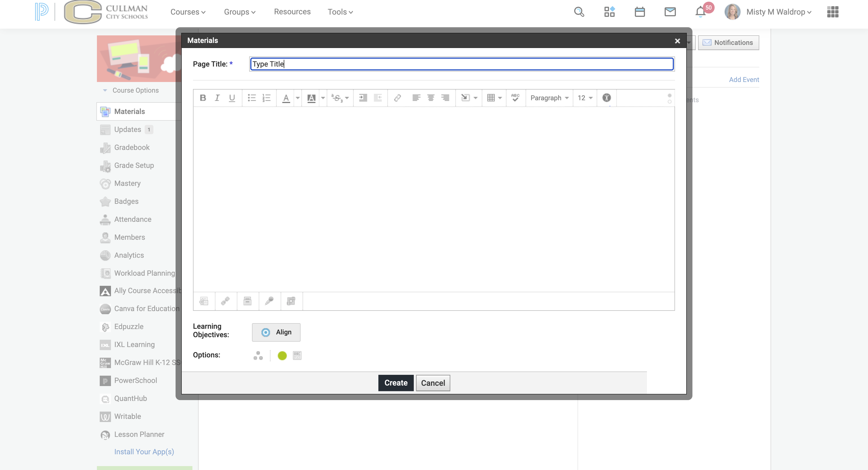868x470 pixels.
Task: Click Create to save the page
Action: click(396, 383)
